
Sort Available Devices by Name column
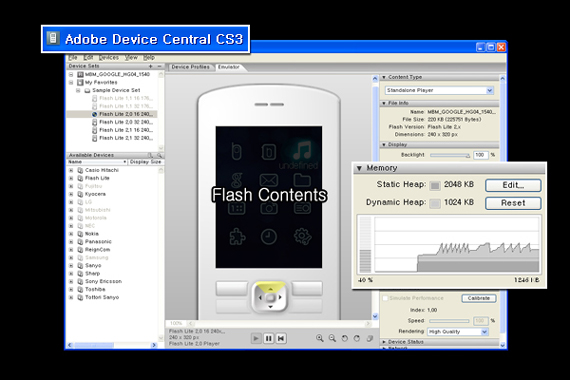[x=97, y=162]
